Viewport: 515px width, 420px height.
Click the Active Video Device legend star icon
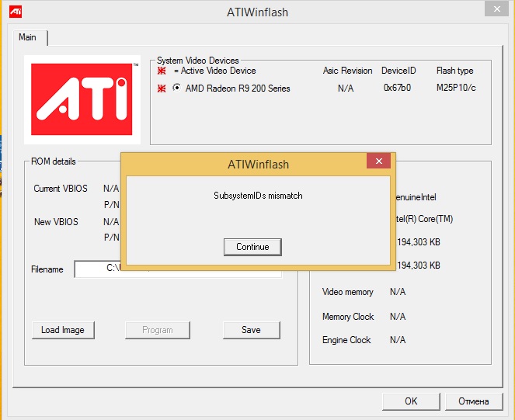point(162,71)
